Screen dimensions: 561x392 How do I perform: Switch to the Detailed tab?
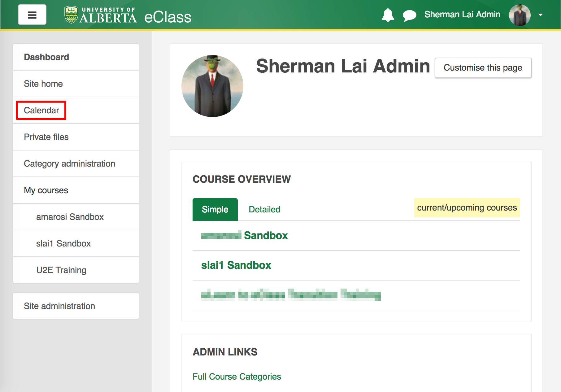point(264,210)
